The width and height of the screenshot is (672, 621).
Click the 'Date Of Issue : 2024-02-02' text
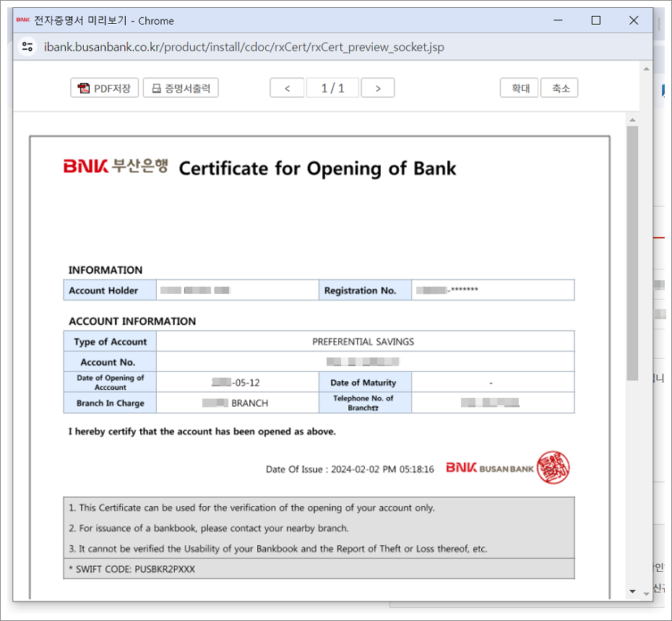pyautogui.click(x=350, y=469)
